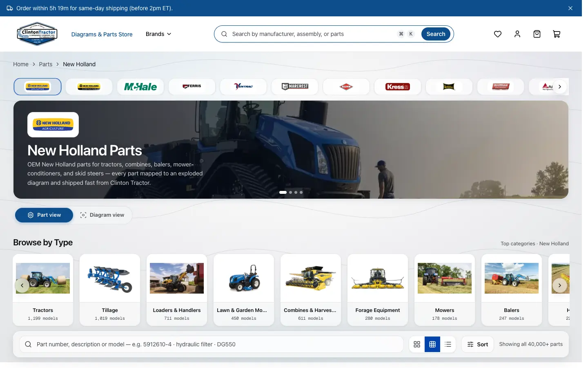The height and width of the screenshot is (368, 588).
Task: Focus the part number search field
Action: coord(211,344)
